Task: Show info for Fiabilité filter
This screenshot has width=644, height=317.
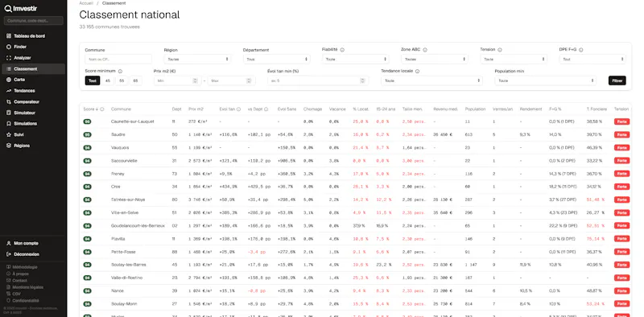Action: pos(342,50)
